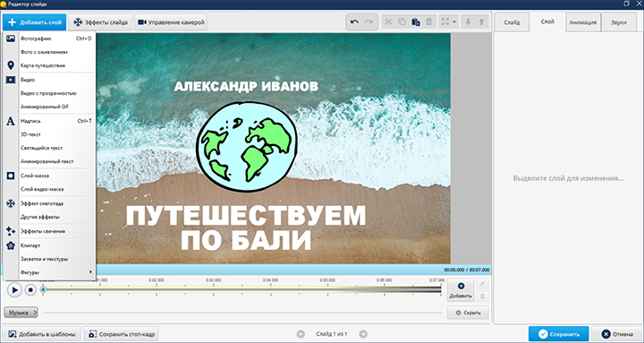Select the globe clipart on the slide

point(247,147)
